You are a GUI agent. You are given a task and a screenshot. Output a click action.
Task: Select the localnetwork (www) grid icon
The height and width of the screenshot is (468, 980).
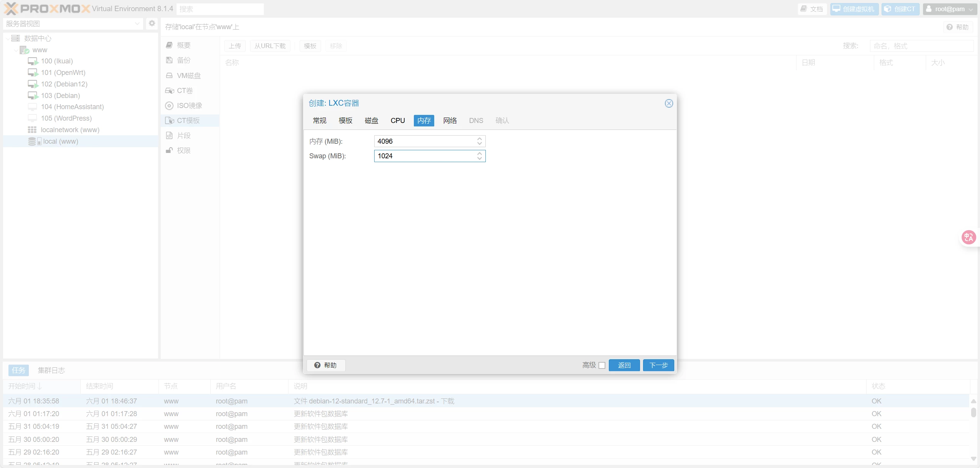click(32, 130)
